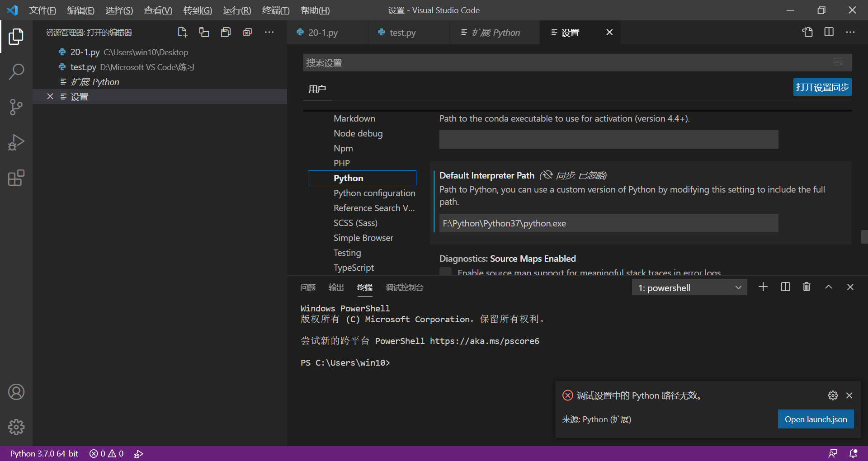Click the settings editor scrollbar thumb
This screenshot has height=461, width=868.
864,237
